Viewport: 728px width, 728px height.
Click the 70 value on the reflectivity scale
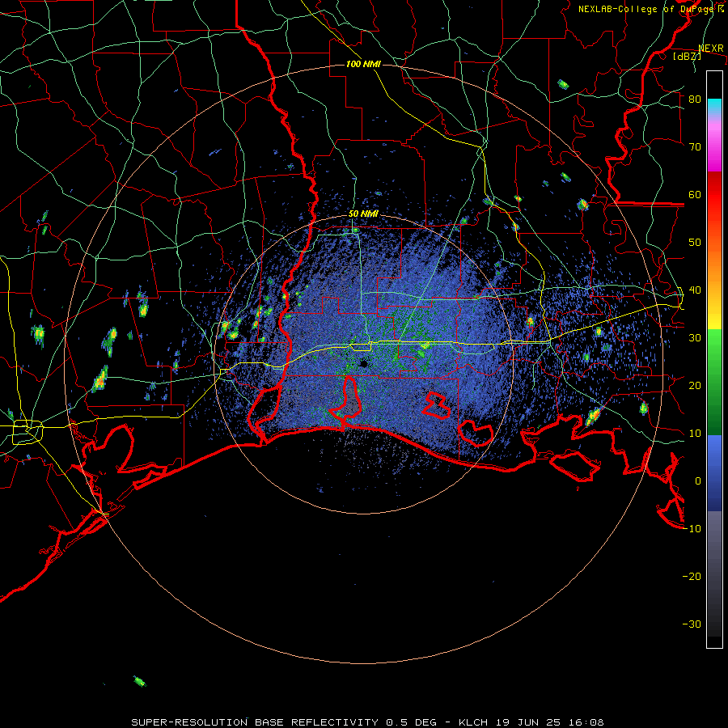(x=695, y=147)
